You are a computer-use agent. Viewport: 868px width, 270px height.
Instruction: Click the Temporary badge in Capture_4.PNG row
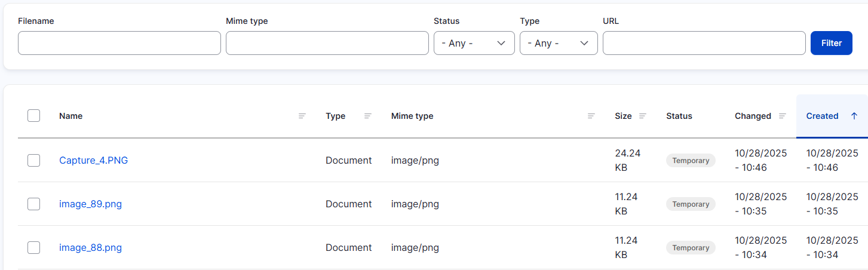point(691,160)
